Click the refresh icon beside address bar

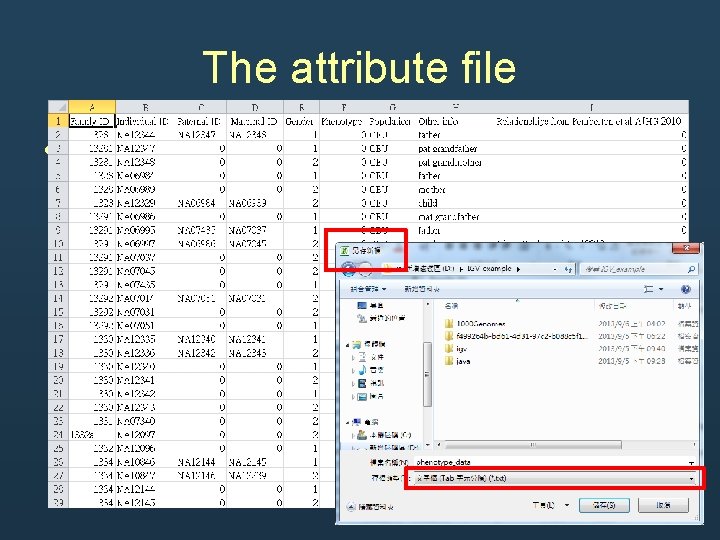point(568,269)
